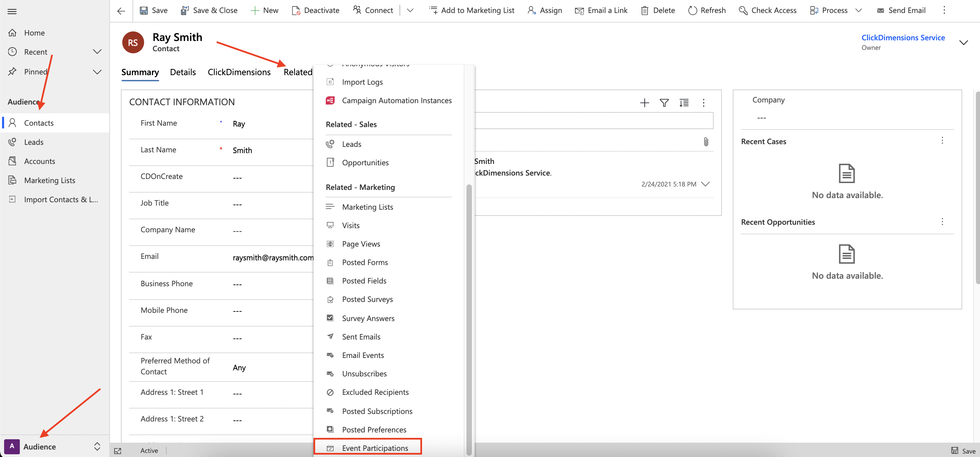Click the Save button in command bar

coord(153,11)
